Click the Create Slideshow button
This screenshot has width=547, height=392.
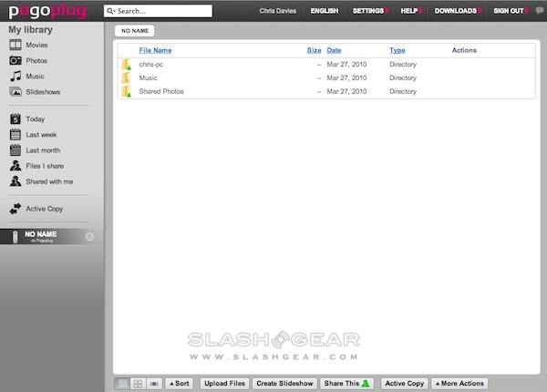tap(285, 384)
